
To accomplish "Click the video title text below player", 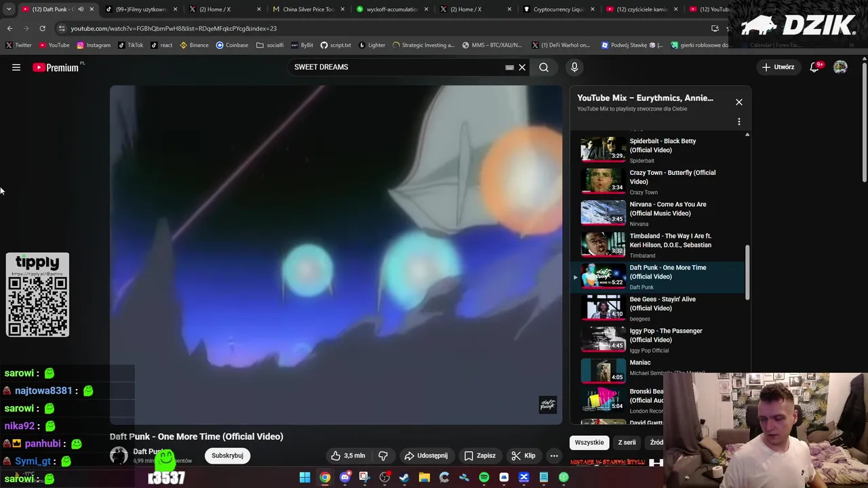I will point(197,436).
